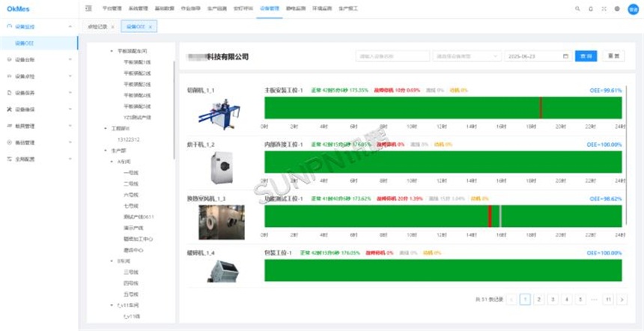Screen dimensions: 644x331
Task: Open the notification bell icon
Action: pos(591,9)
